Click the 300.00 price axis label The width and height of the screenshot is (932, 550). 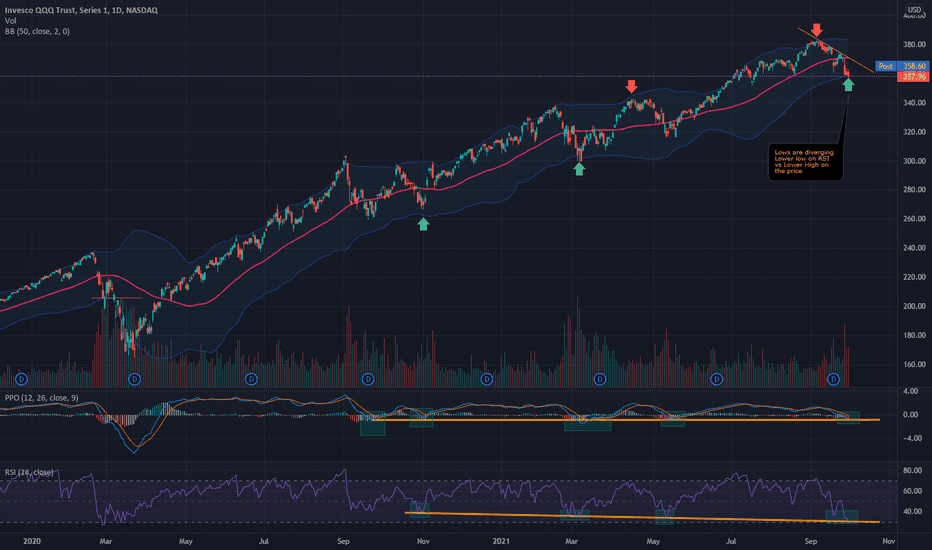tap(914, 161)
